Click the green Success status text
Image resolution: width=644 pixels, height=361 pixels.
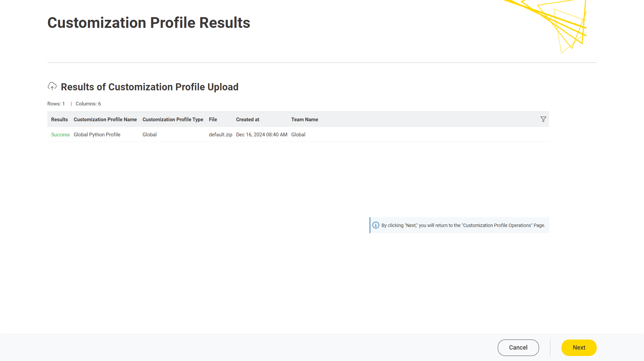coord(60,135)
